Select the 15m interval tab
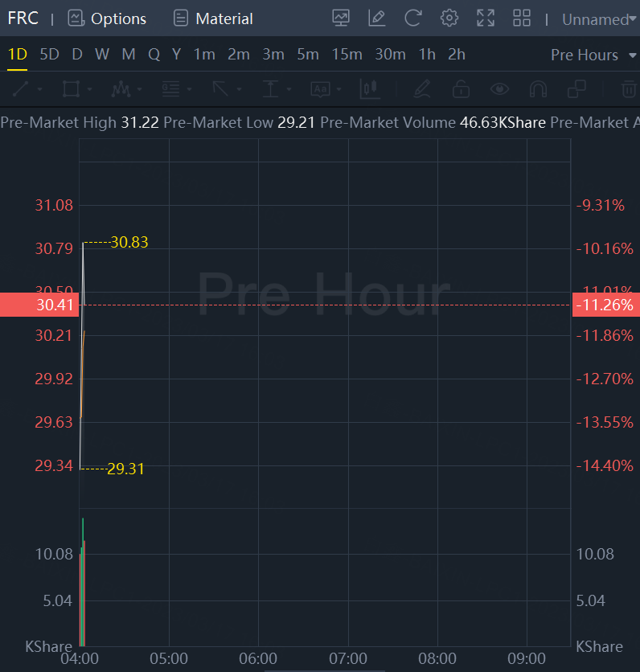640x672 pixels. 347,55
